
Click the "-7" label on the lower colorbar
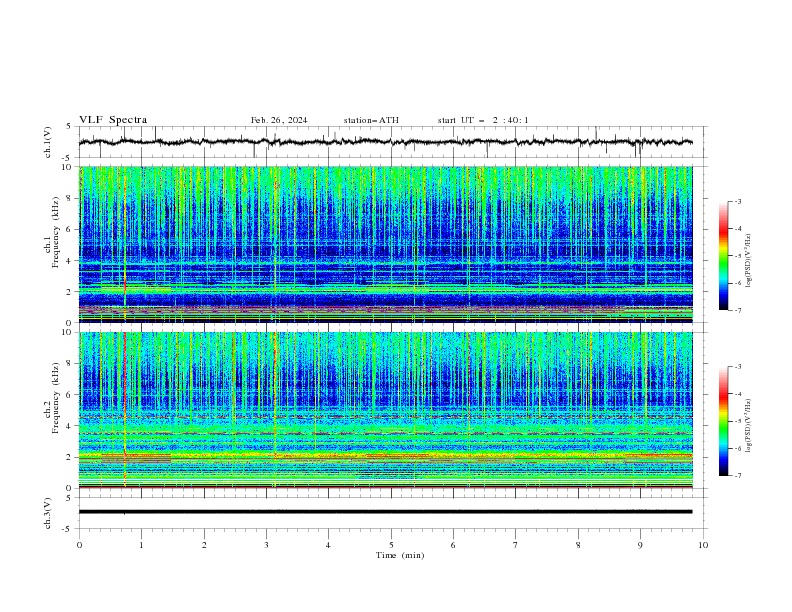(737, 475)
